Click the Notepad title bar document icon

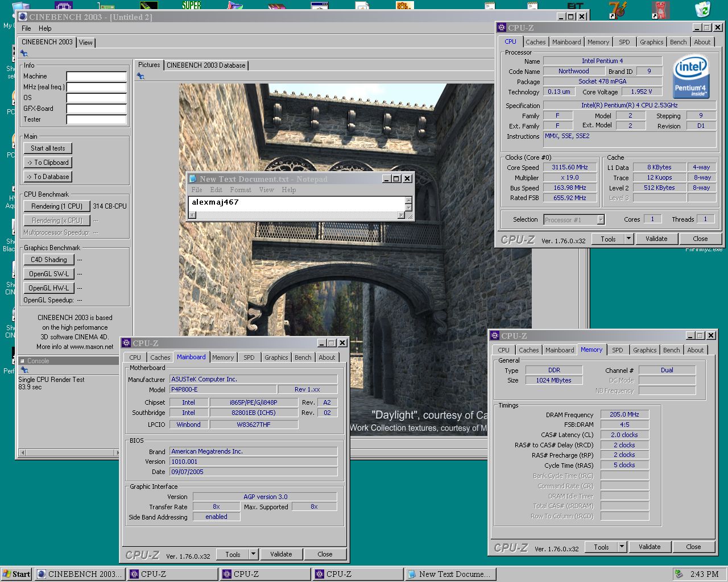[x=193, y=178]
